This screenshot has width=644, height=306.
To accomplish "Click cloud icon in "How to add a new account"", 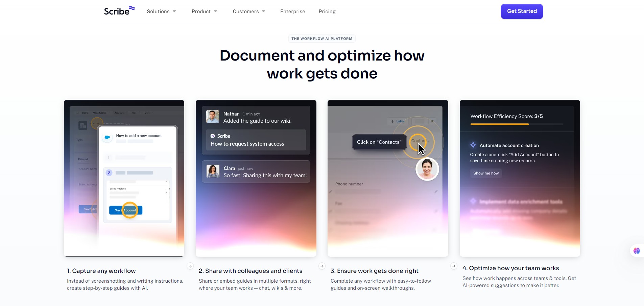I will (108, 138).
